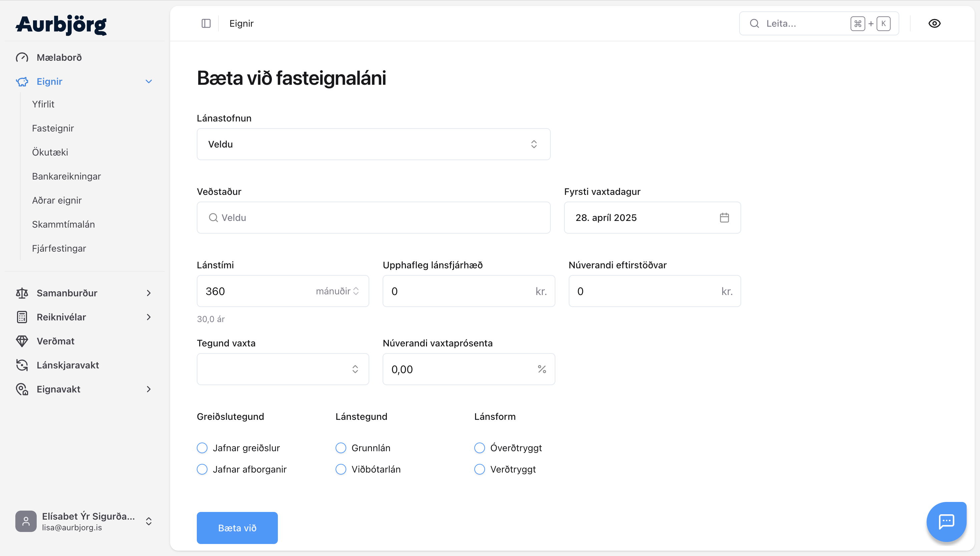Click the Verðmat diamond icon
This screenshot has width=980, height=556.
tap(22, 341)
